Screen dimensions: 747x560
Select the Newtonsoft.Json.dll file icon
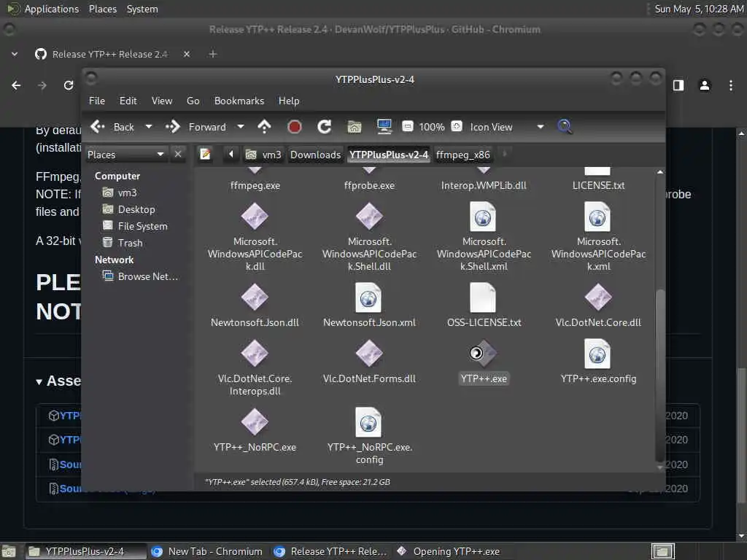255,297
